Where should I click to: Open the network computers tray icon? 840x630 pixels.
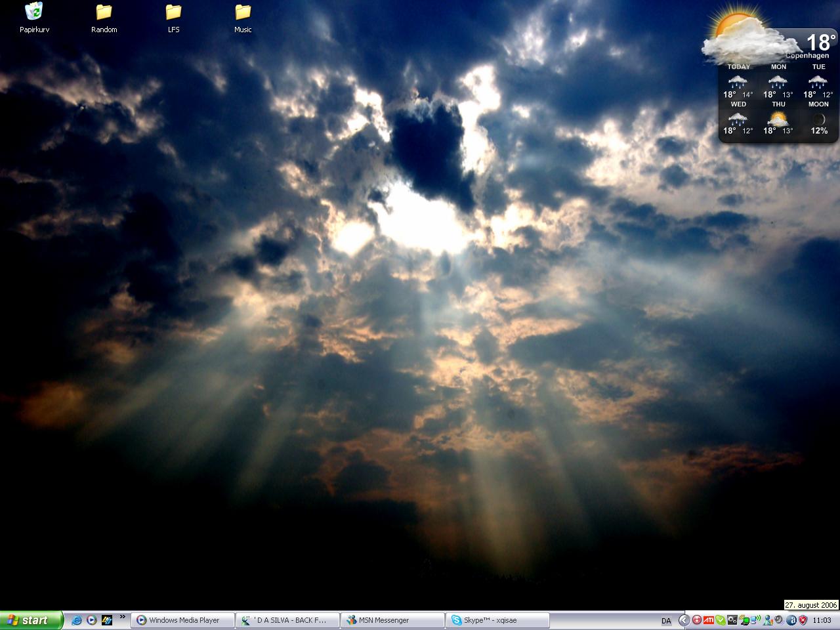click(756, 620)
